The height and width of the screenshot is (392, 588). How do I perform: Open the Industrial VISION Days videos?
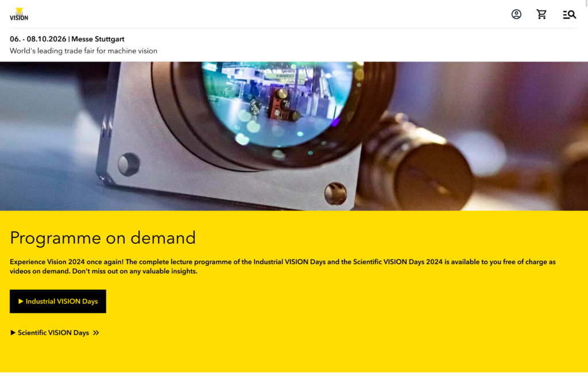click(57, 301)
